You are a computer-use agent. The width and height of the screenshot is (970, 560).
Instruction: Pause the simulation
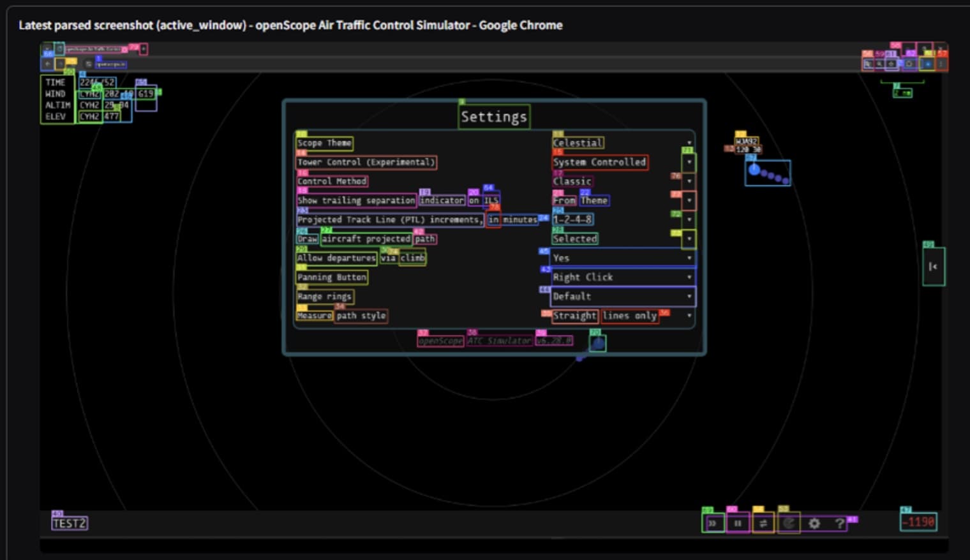[x=738, y=524]
